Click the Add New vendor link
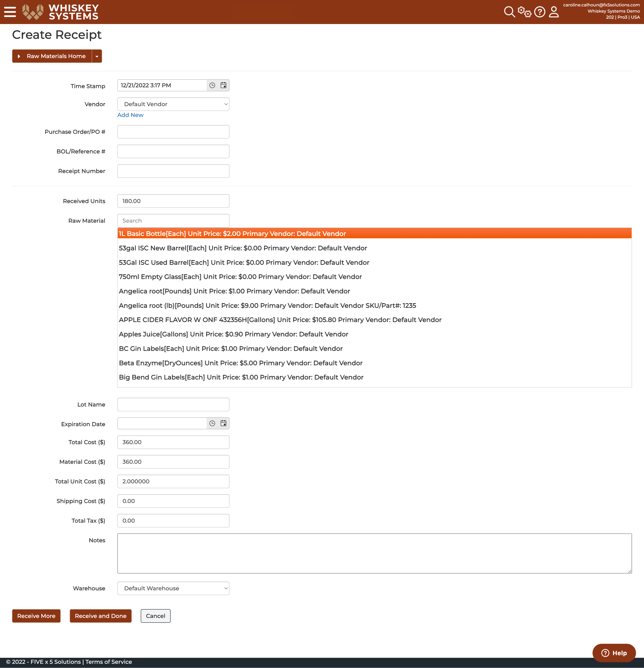The width and height of the screenshot is (644, 668). pyautogui.click(x=130, y=115)
